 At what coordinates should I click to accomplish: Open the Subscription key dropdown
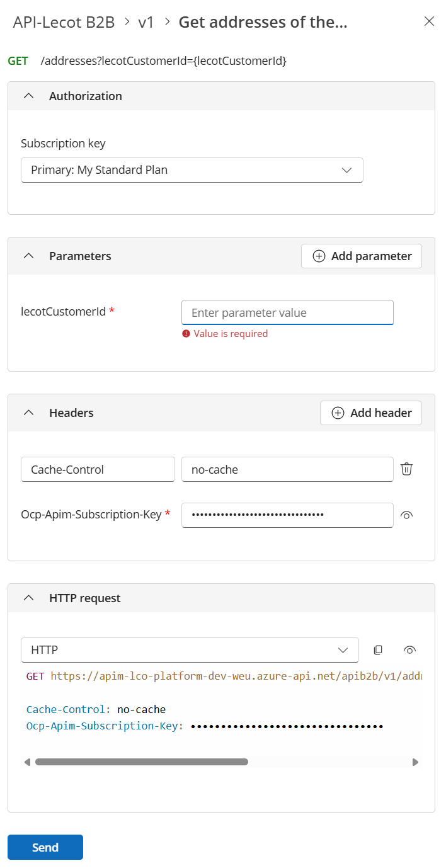coord(192,170)
